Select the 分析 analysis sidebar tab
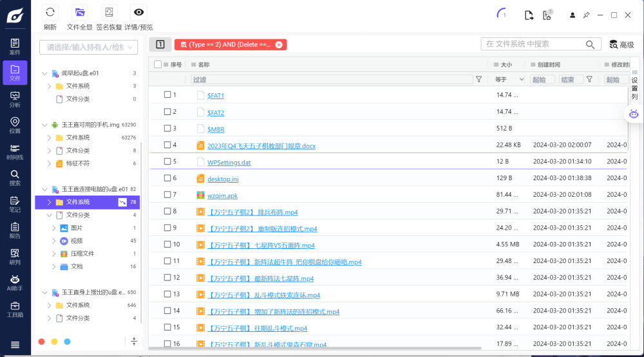The height and width of the screenshot is (357, 644). point(15,99)
